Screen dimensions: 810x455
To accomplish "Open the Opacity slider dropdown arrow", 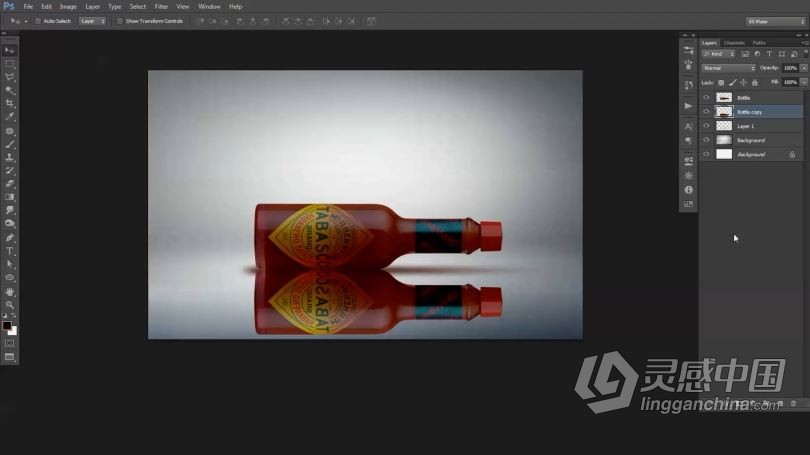I will (804, 68).
